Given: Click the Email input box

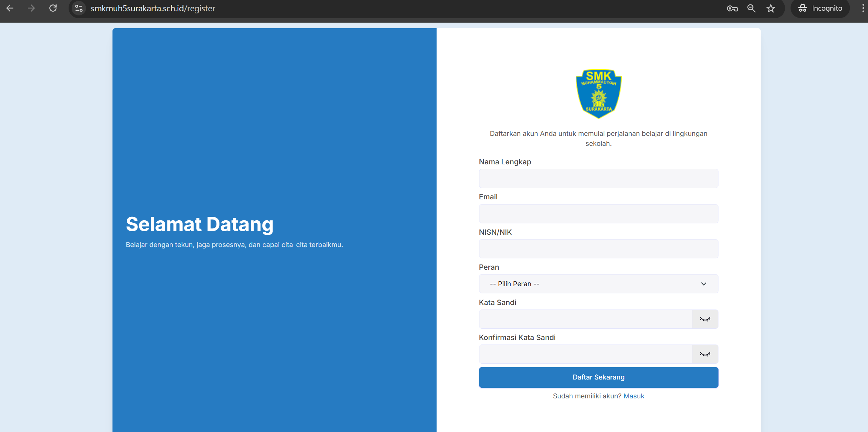Looking at the screenshot, I should 598,213.
